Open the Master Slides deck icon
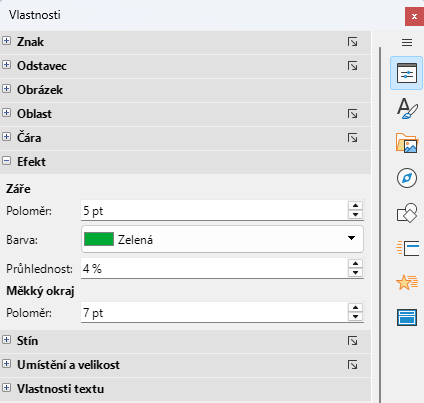Image resolution: width=424 pixels, height=403 pixels. point(407,317)
